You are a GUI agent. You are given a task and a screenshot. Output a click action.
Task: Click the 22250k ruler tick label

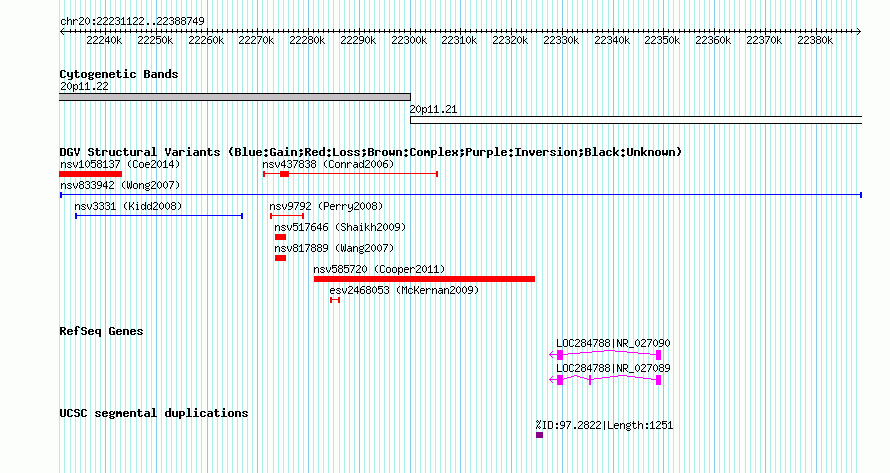(x=155, y=40)
